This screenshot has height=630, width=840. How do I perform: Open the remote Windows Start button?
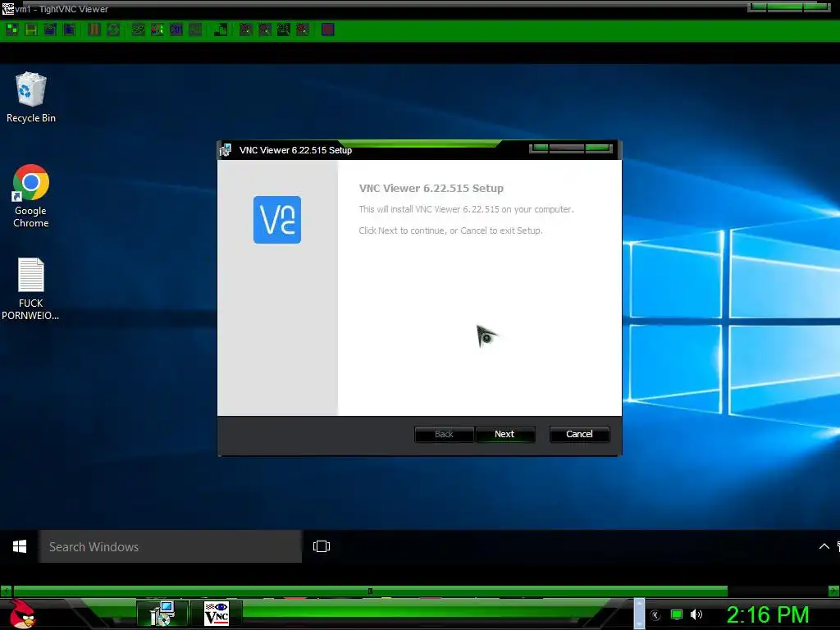20,546
